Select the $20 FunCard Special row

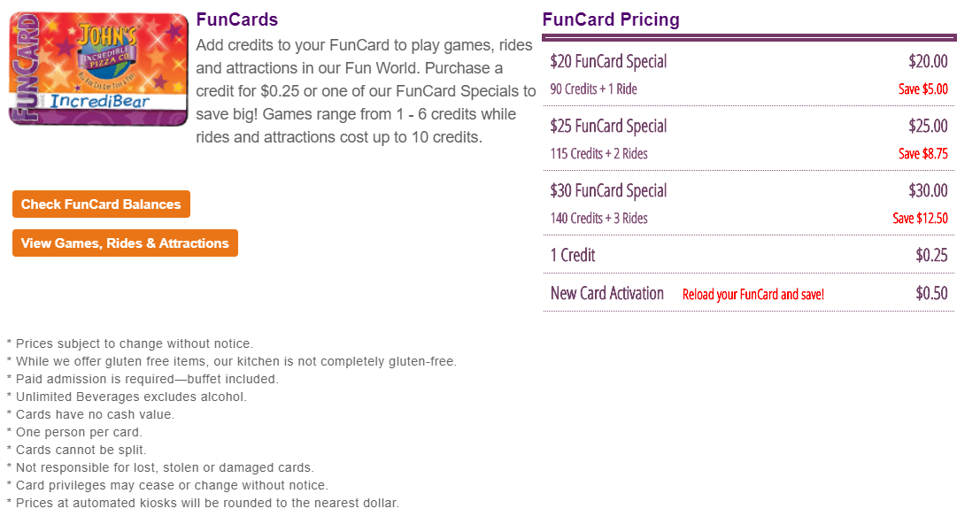[608, 62]
